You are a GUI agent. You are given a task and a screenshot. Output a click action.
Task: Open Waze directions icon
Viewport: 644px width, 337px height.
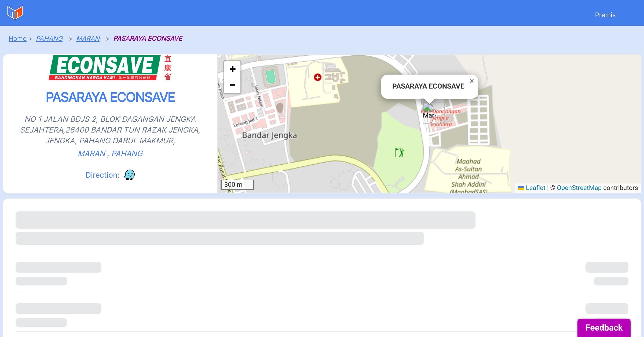[129, 175]
